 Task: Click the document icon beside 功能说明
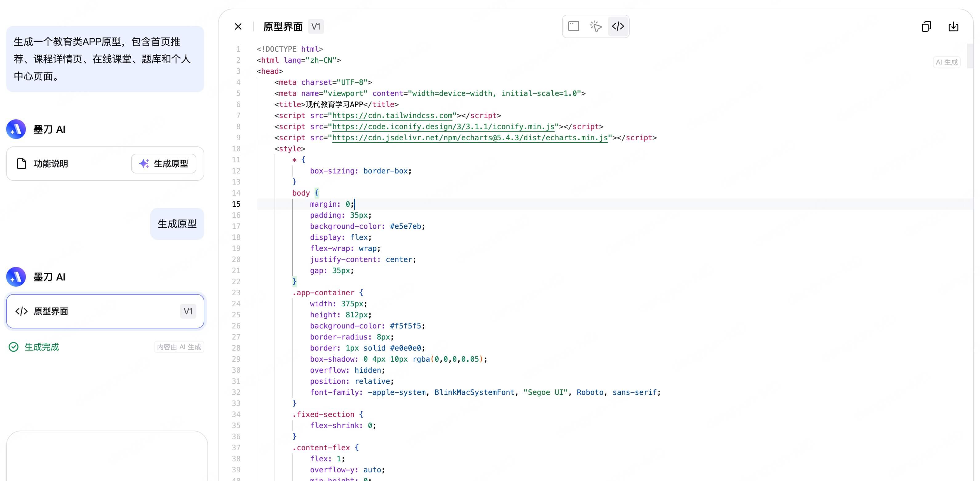pos(21,164)
